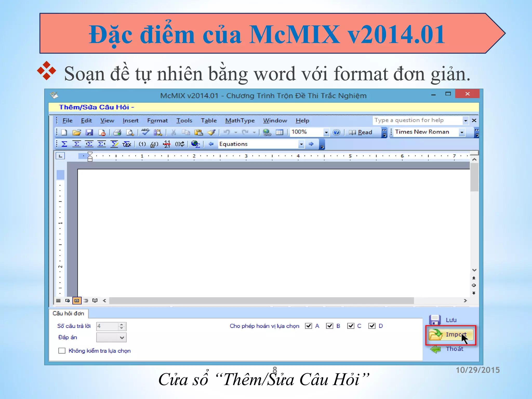
Task: Open Word Help question mark icon
Action: click(x=336, y=132)
